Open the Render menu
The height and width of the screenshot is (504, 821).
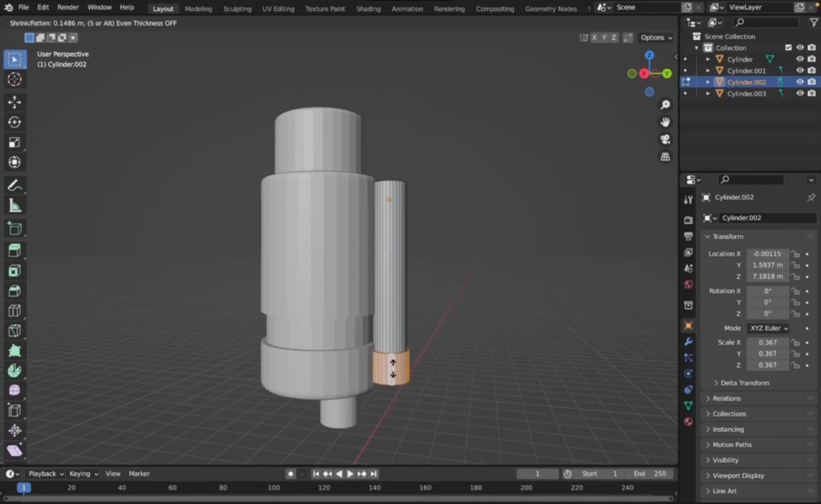pos(68,7)
